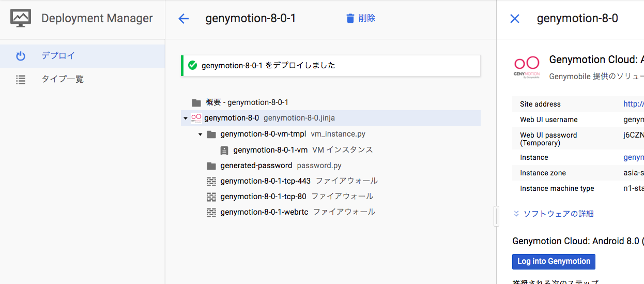Click the folder icon beside 概要 - genymotion-8-0-1
The width and height of the screenshot is (644, 284).
196,102
